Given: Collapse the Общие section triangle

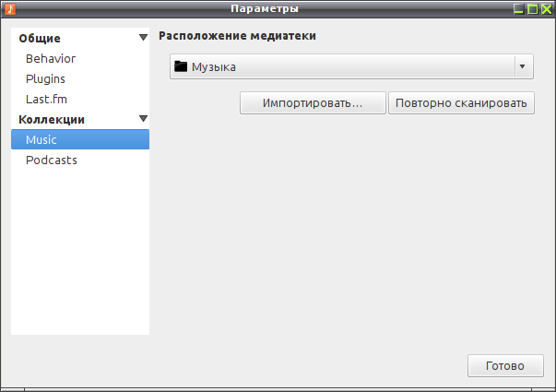Looking at the screenshot, I should (143, 37).
